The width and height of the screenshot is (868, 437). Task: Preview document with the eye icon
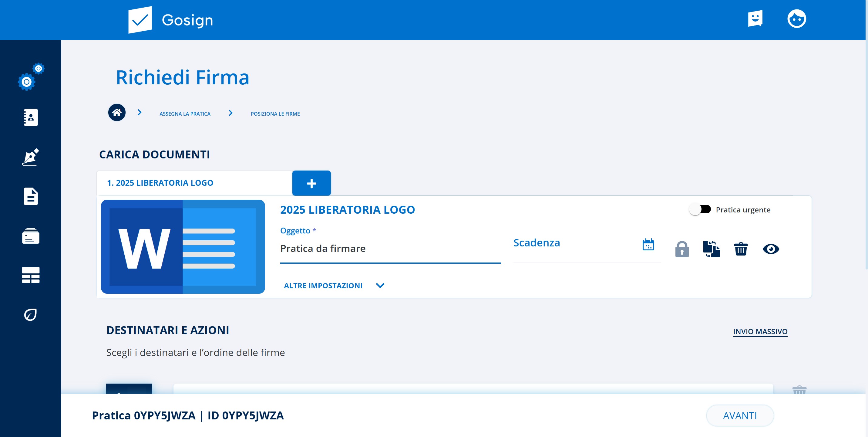771,249
